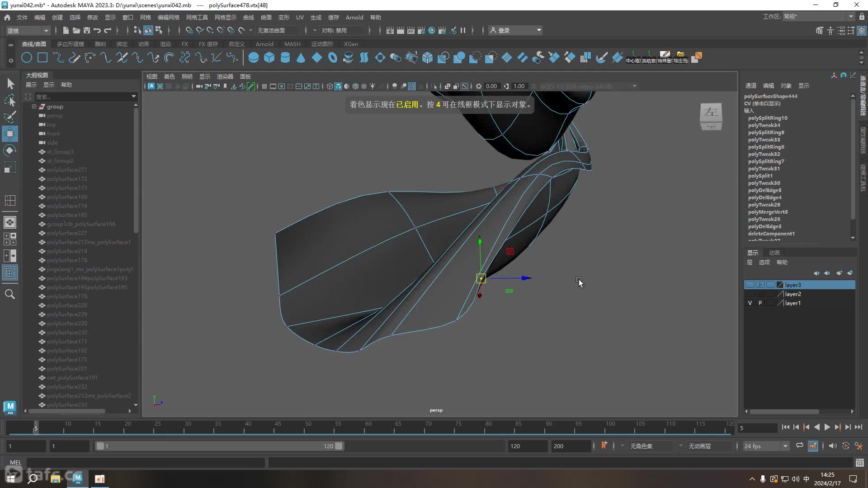Viewport: 868px width, 488px height.
Task: Toggle visibility box of layer1
Action: [x=750, y=303]
